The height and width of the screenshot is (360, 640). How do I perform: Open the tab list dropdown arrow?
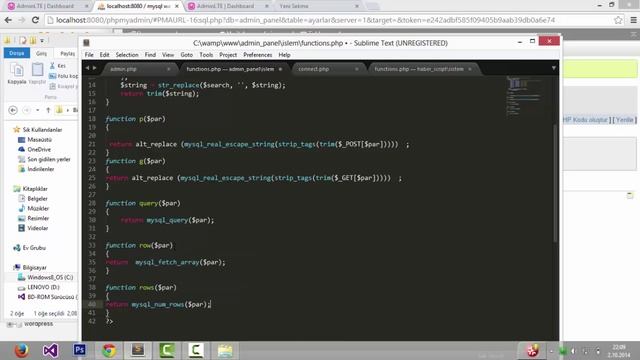tap(553, 68)
